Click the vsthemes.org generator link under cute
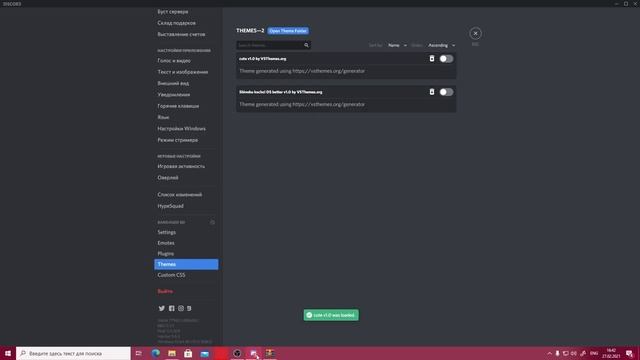The height and width of the screenshot is (360, 640). (x=329, y=71)
